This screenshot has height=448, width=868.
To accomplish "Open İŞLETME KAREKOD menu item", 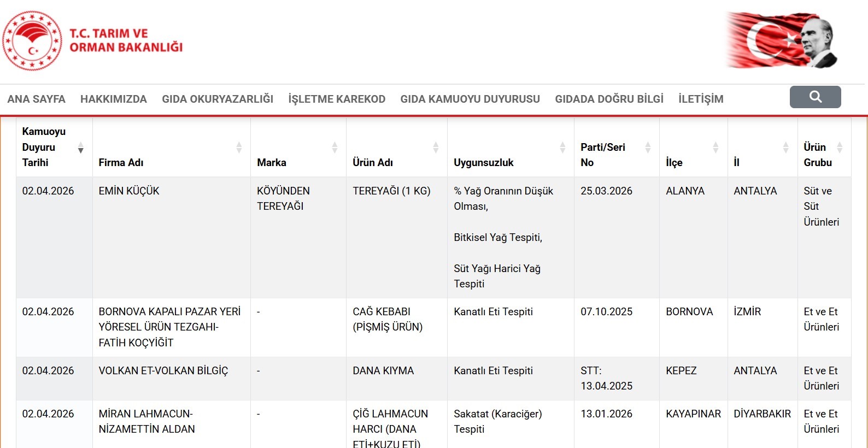I will 337,99.
